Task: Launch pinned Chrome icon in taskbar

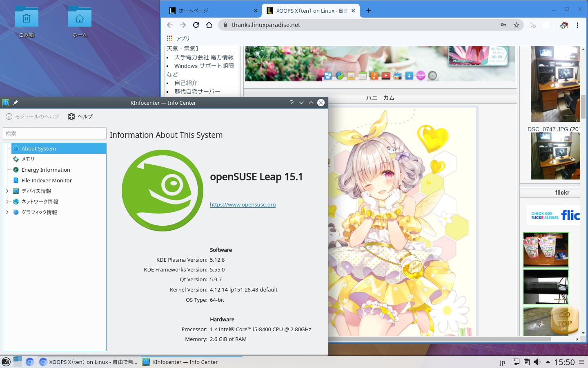Action: pyautogui.click(x=29, y=362)
